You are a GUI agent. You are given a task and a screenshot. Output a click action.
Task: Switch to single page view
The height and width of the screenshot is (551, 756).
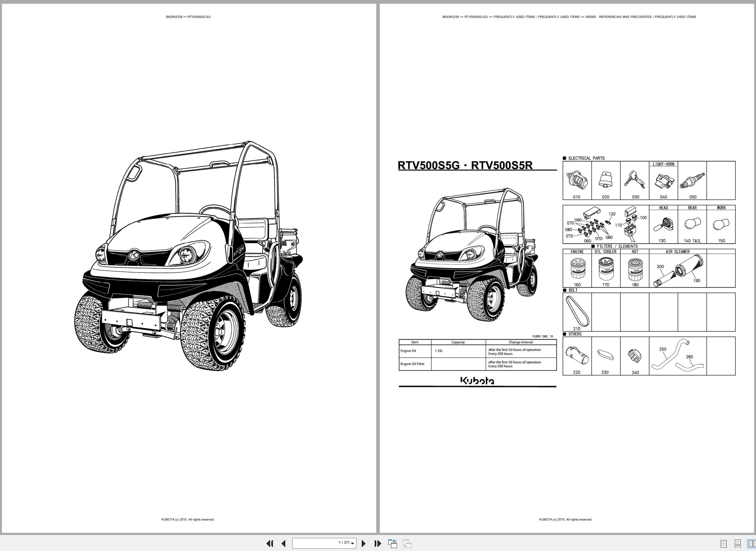click(724, 544)
